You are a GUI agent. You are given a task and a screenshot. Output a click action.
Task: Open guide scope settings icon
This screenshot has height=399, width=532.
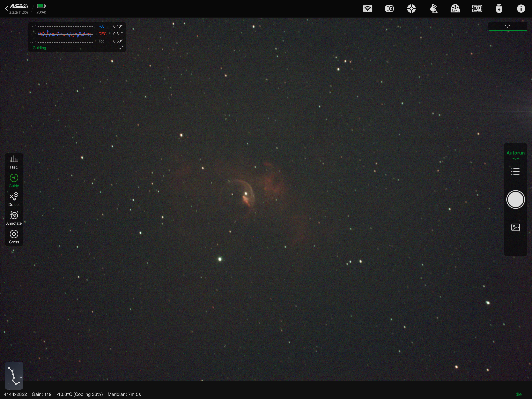(x=411, y=9)
